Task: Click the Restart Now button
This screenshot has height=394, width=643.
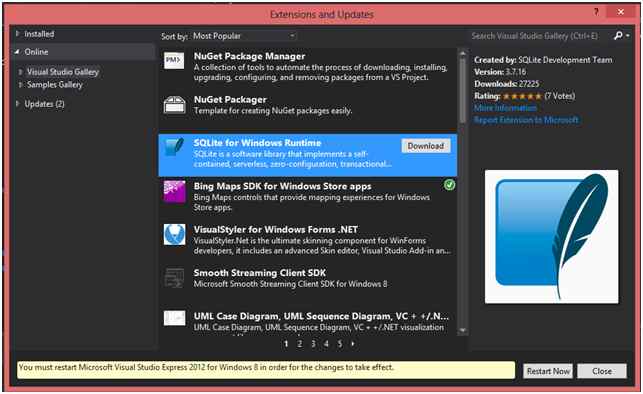Action: 548,371
